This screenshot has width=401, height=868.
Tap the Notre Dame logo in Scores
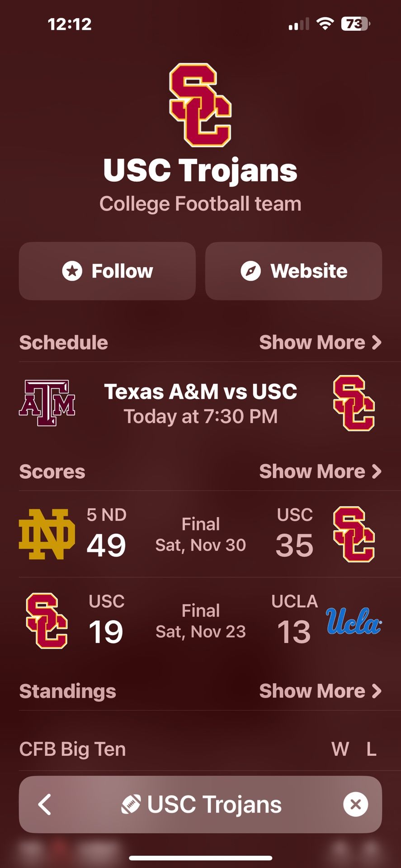(47, 534)
